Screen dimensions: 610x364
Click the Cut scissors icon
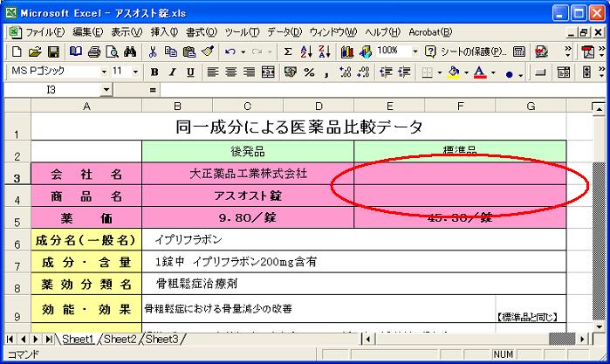coord(154,52)
